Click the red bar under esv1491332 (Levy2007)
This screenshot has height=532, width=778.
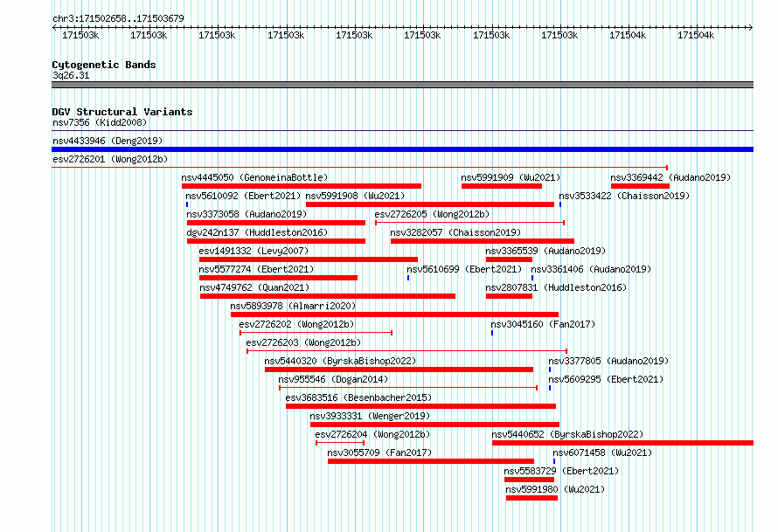[x=308, y=259]
